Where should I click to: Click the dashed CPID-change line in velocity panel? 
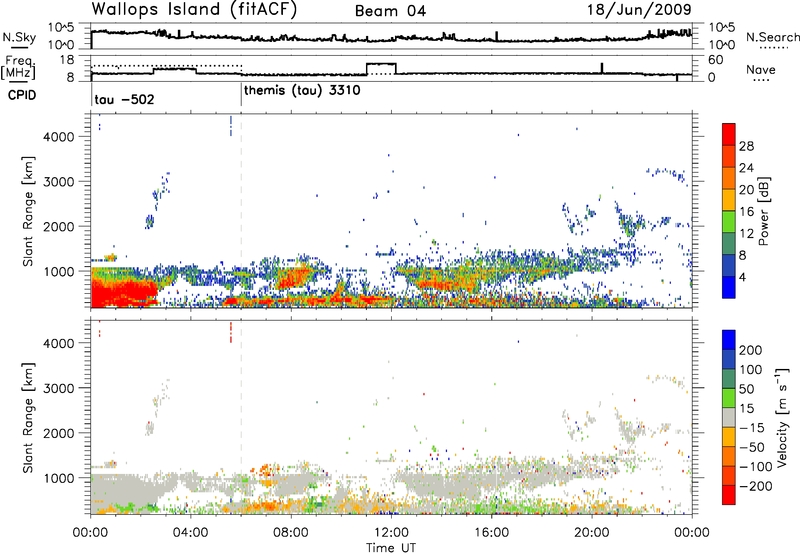(x=241, y=417)
